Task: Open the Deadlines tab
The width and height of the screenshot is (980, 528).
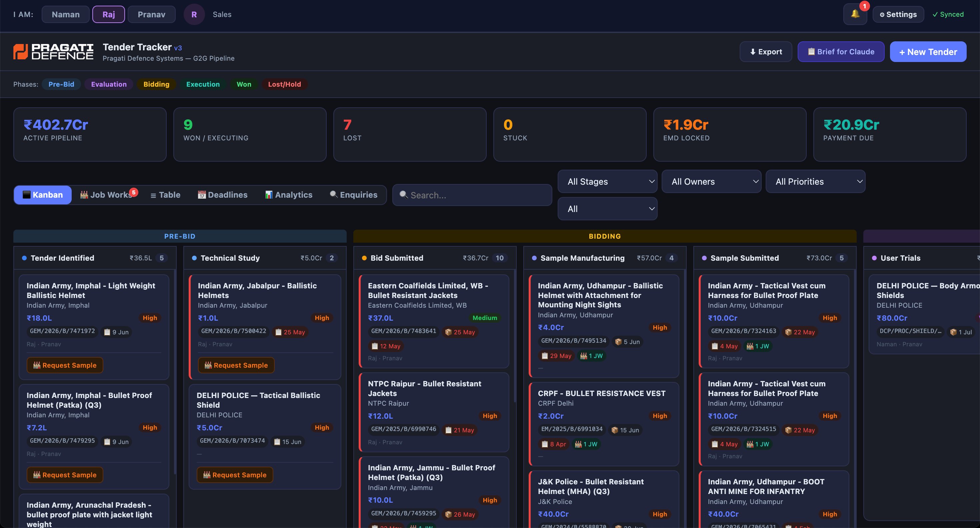Action: point(223,195)
